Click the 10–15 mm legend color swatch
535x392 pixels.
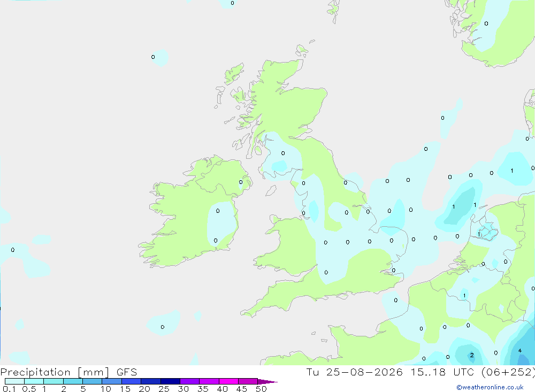coord(112,381)
